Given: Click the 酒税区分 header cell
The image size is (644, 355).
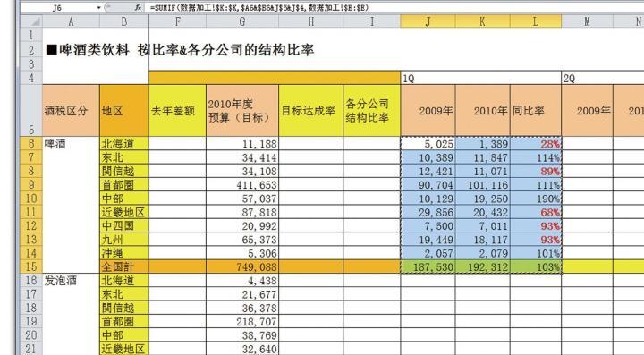Looking at the screenshot, I should 71,111.
